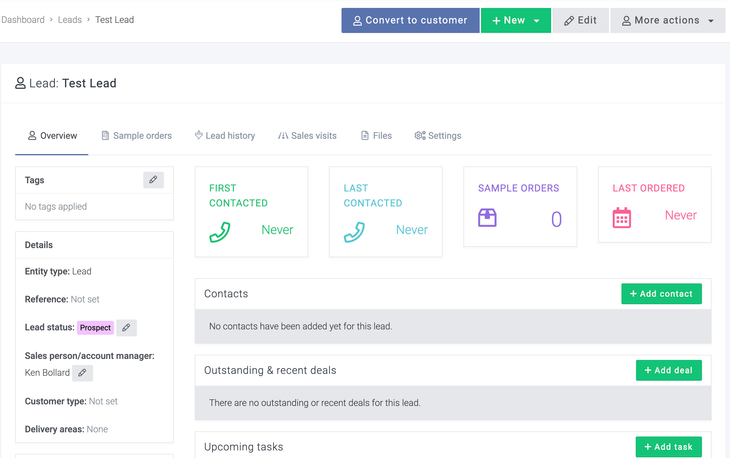Go to the Sales visits tab
The width and height of the screenshot is (730, 458).
pyautogui.click(x=307, y=136)
